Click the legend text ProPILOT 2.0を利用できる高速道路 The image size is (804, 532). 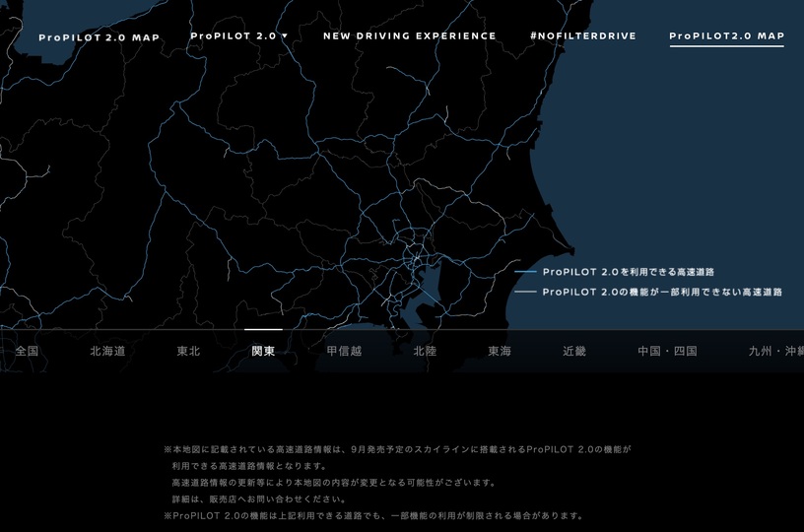629,272
